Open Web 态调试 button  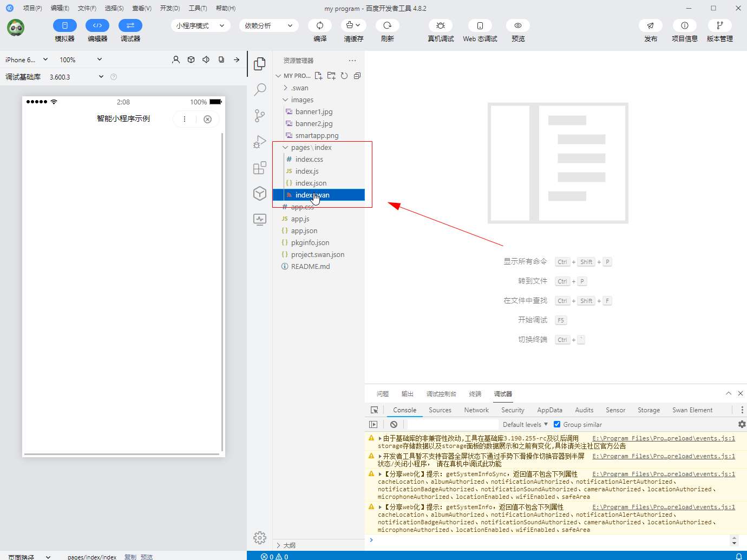pyautogui.click(x=480, y=25)
